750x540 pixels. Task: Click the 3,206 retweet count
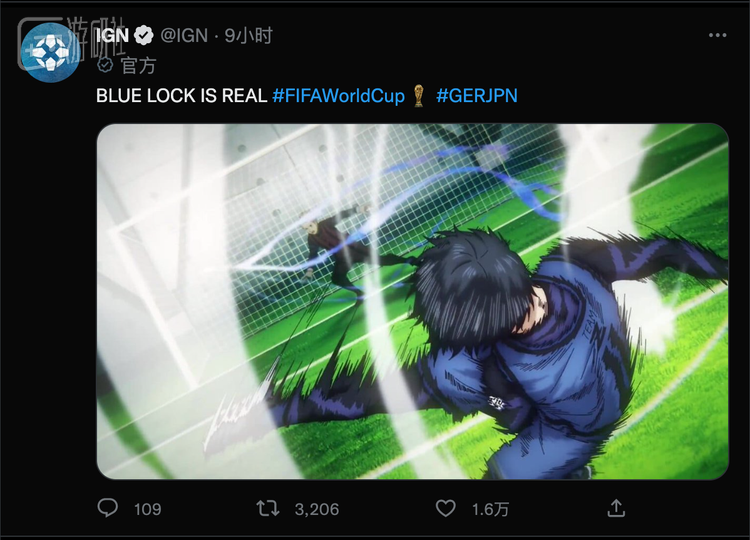(317, 509)
